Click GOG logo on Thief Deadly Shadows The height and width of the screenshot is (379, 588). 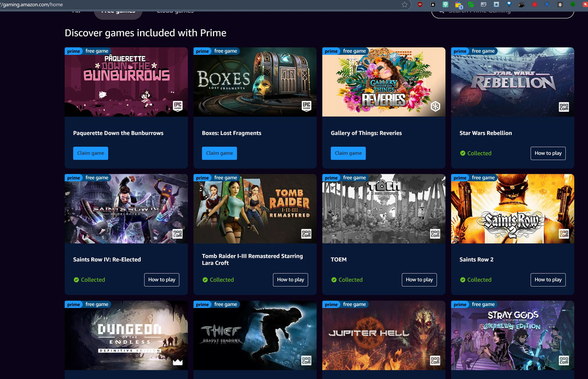pyautogui.click(x=306, y=361)
